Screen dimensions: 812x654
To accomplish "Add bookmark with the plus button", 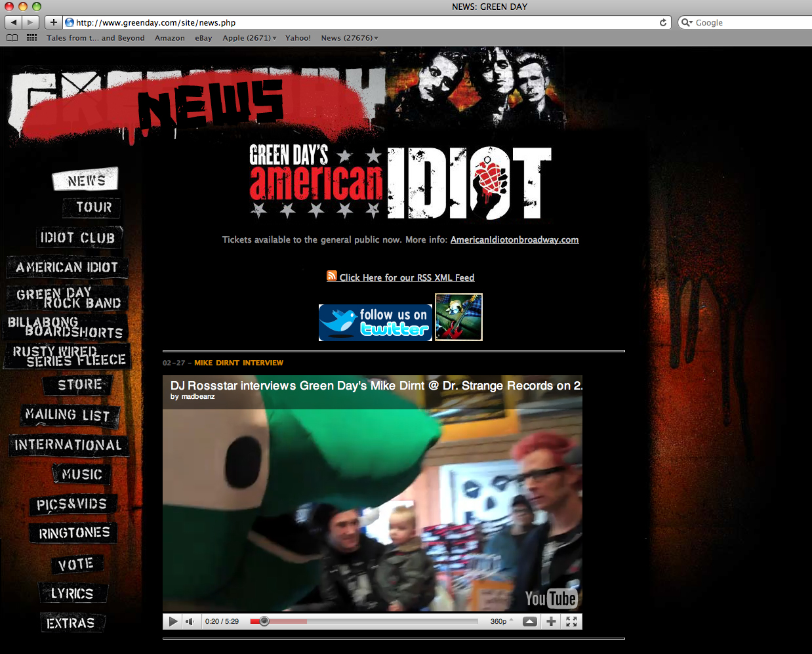I will click(54, 22).
